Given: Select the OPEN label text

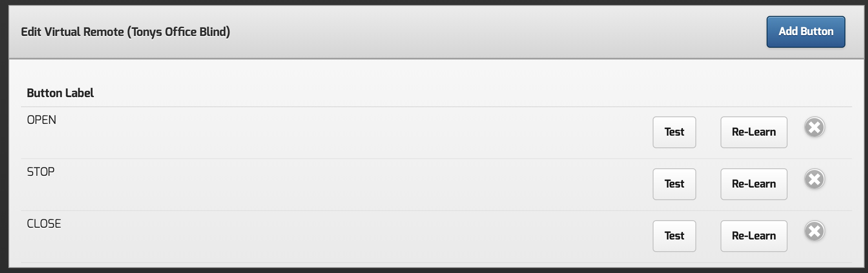Looking at the screenshot, I should [x=41, y=120].
